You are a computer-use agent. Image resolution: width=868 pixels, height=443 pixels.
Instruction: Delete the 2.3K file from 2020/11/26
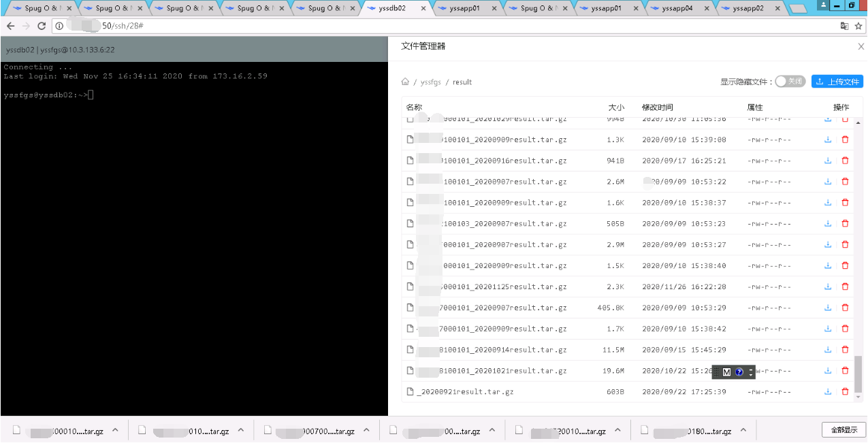pos(845,286)
